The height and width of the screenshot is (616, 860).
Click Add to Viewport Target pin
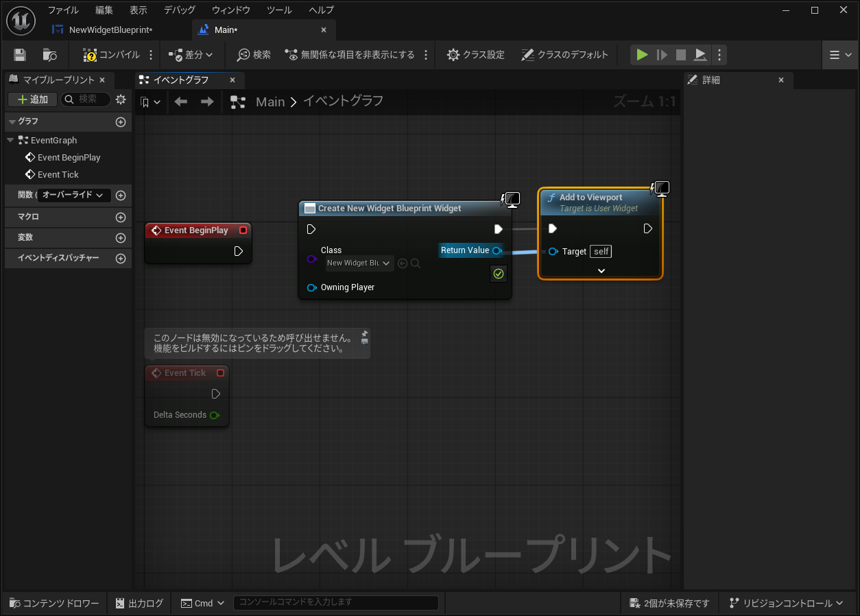[553, 252]
